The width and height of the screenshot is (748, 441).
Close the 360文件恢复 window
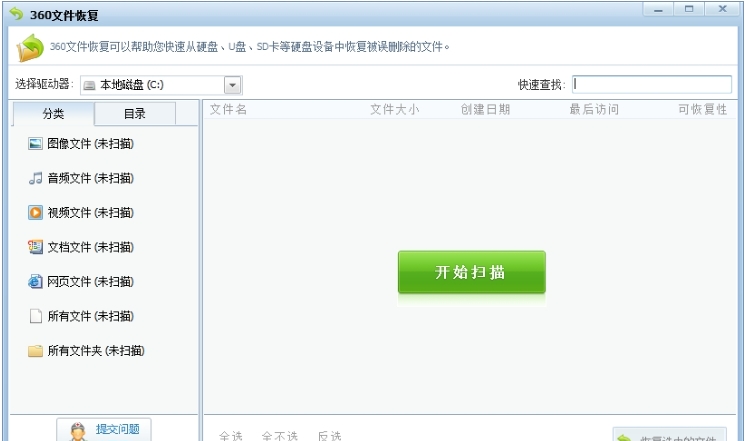(x=722, y=9)
